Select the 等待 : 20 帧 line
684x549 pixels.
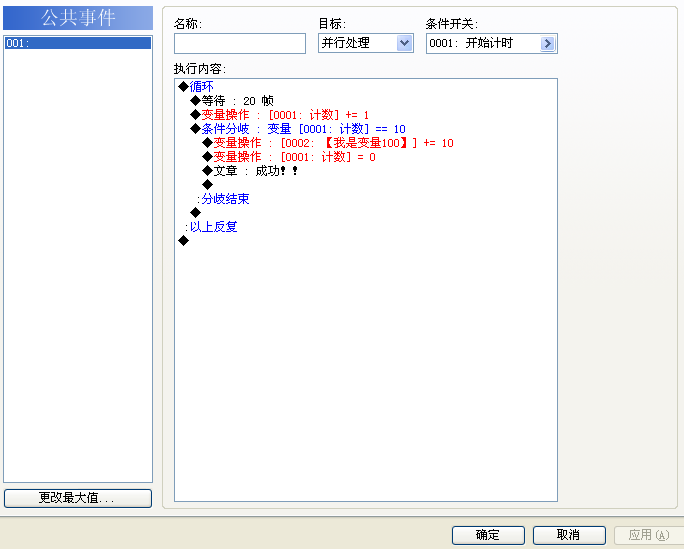pyautogui.click(x=232, y=101)
